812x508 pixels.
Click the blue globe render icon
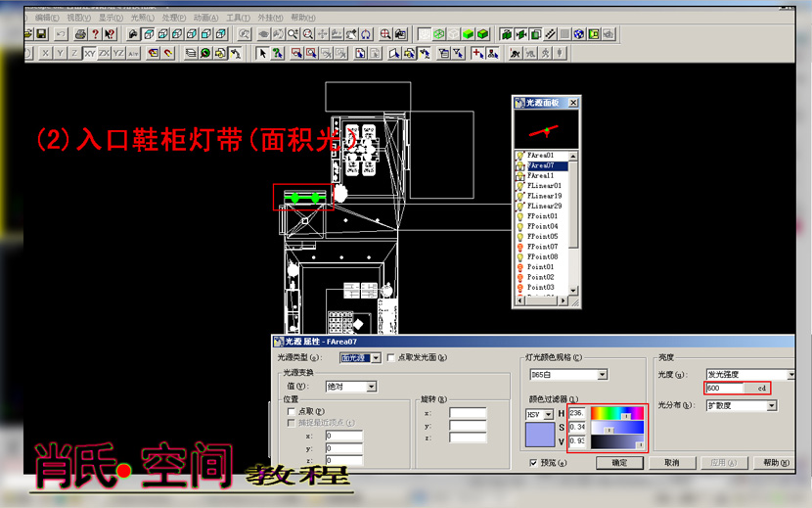[x=579, y=34]
